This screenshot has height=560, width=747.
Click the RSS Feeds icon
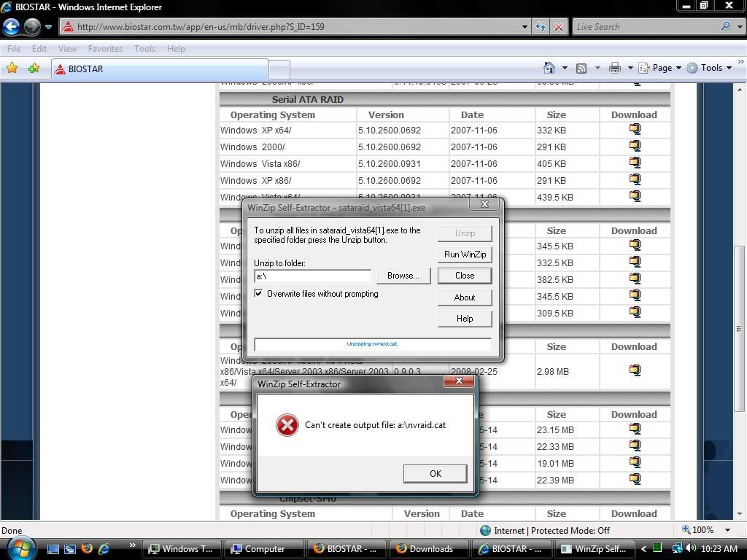581,68
